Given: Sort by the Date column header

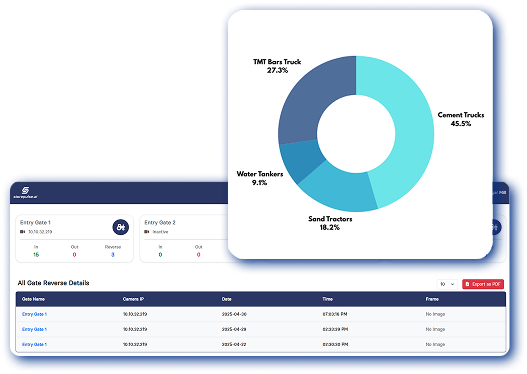Looking at the screenshot, I should pos(227,299).
